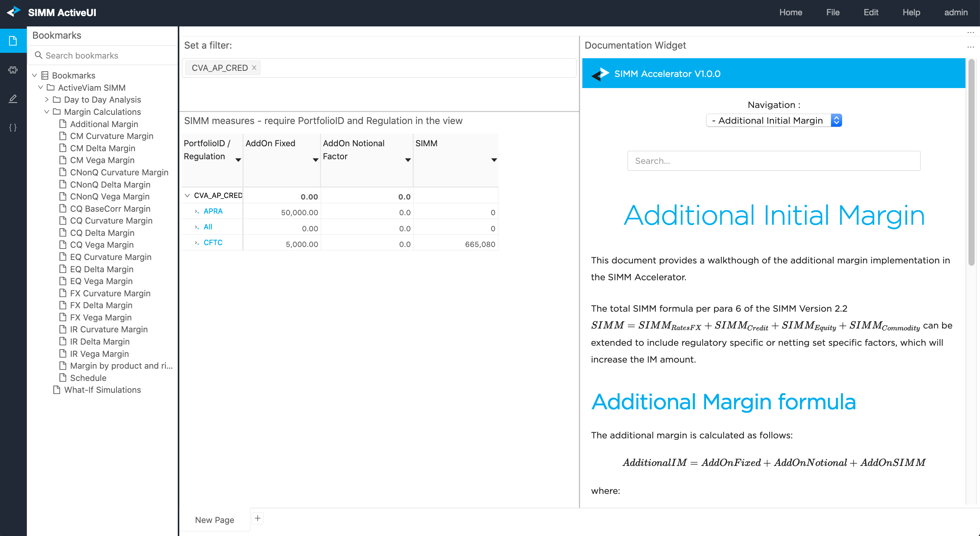Image resolution: width=980 pixels, height=536 pixels.
Task: Expand the All regulation row
Action: point(197,227)
